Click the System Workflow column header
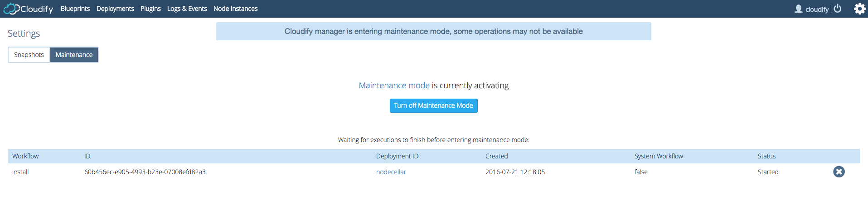The width and height of the screenshot is (868, 210). tap(659, 156)
